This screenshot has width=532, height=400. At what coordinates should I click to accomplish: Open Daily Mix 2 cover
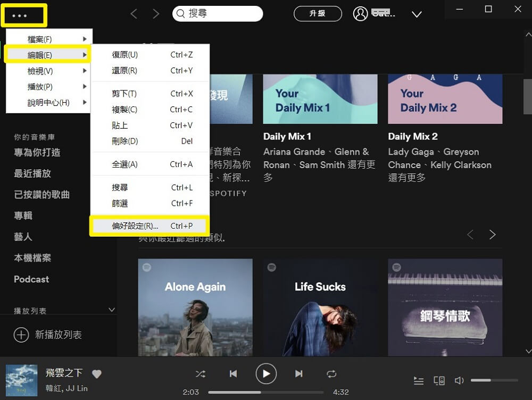[445, 99]
